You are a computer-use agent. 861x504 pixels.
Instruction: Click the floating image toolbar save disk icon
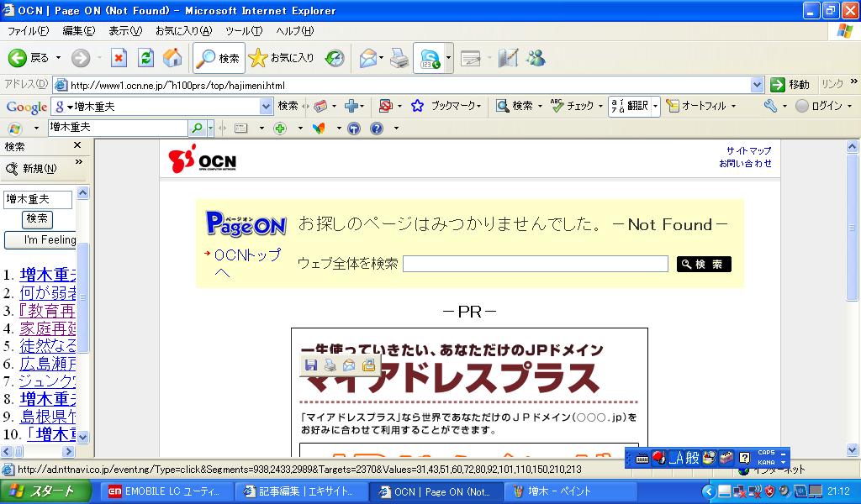pyautogui.click(x=311, y=365)
